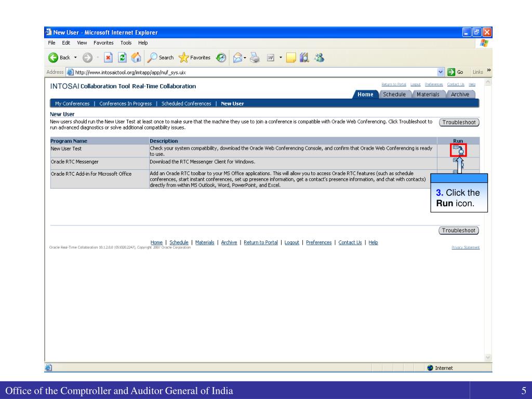Open the Tools menu

(126, 43)
